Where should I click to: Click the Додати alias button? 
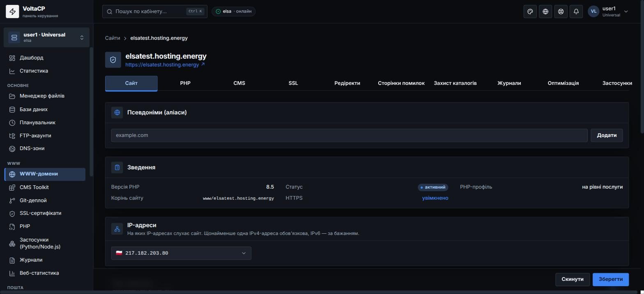[607, 135]
